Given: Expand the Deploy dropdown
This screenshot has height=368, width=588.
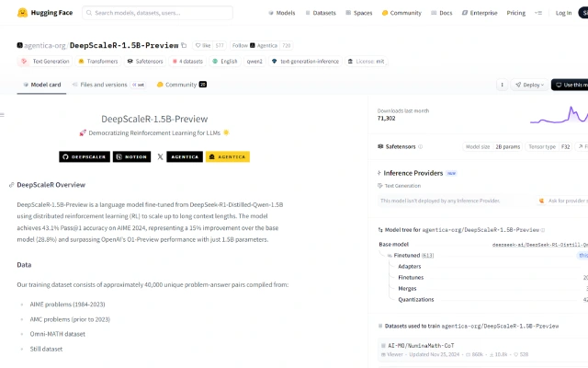Looking at the screenshot, I should (x=529, y=85).
